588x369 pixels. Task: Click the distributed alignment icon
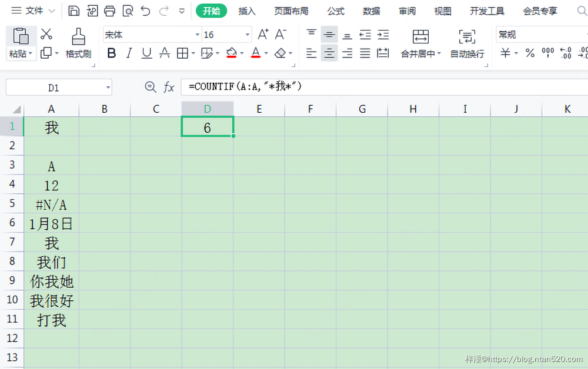[383, 53]
